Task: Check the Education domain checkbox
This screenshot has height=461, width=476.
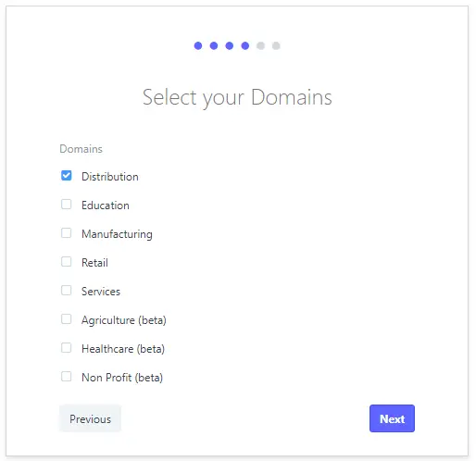Action: (66, 205)
